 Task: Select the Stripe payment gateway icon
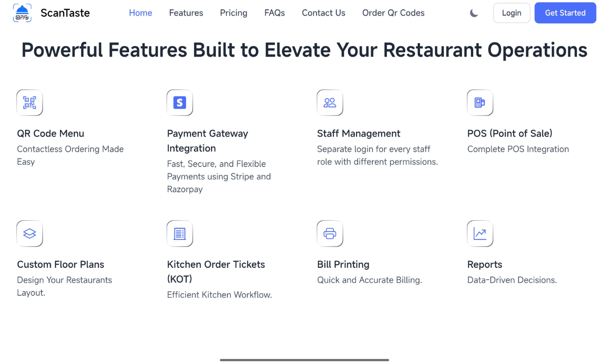(x=179, y=102)
